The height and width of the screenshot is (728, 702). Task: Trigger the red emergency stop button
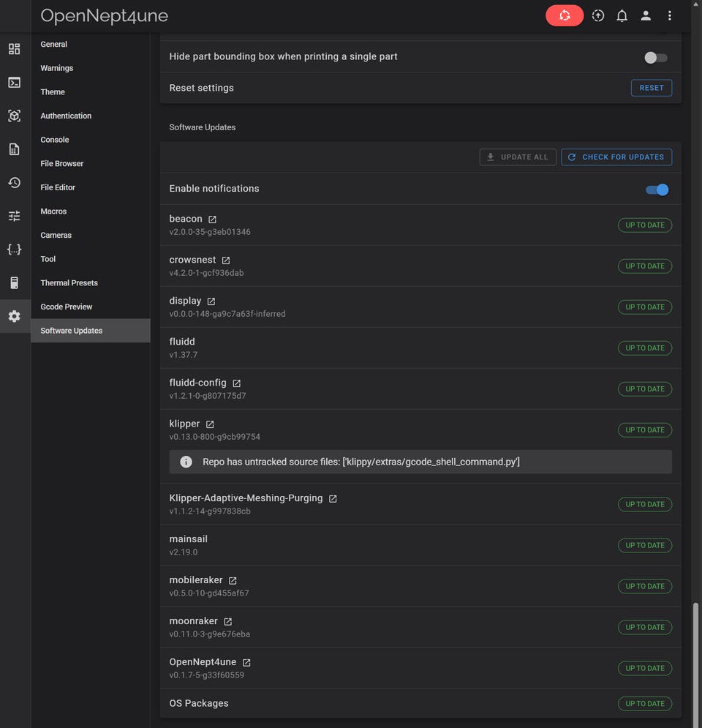click(565, 15)
